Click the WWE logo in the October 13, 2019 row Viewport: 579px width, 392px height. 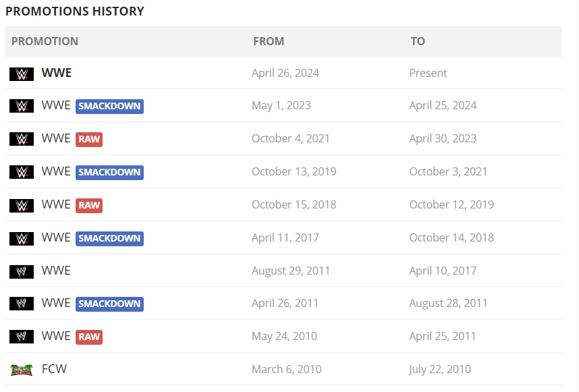(x=22, y=172)
